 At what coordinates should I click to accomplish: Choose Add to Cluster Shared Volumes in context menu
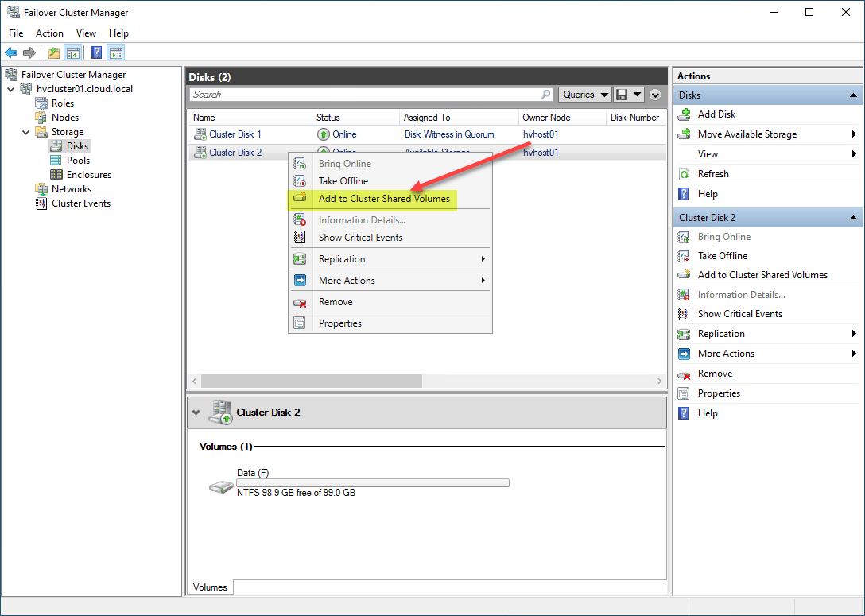coord(390,199)
